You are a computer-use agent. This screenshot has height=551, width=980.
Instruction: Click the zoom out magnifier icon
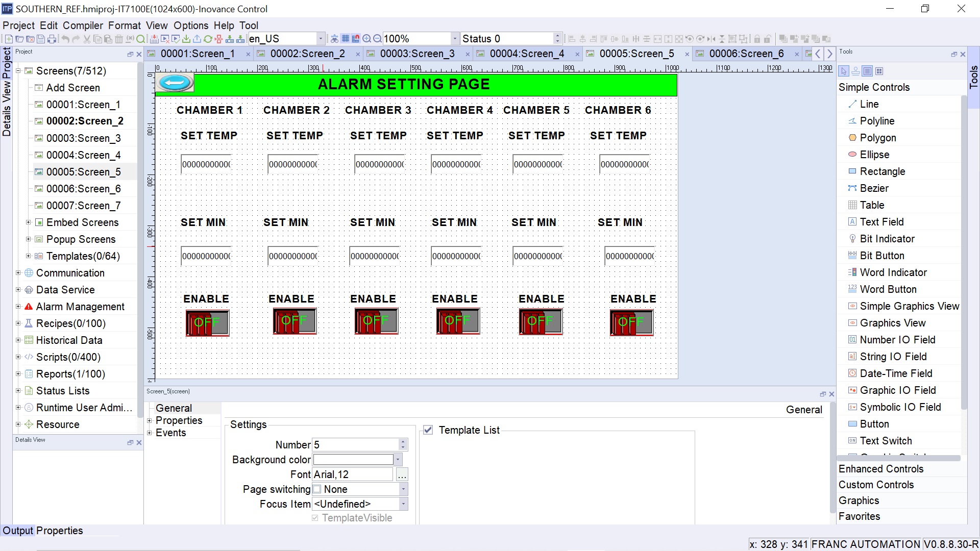[377, 39]
